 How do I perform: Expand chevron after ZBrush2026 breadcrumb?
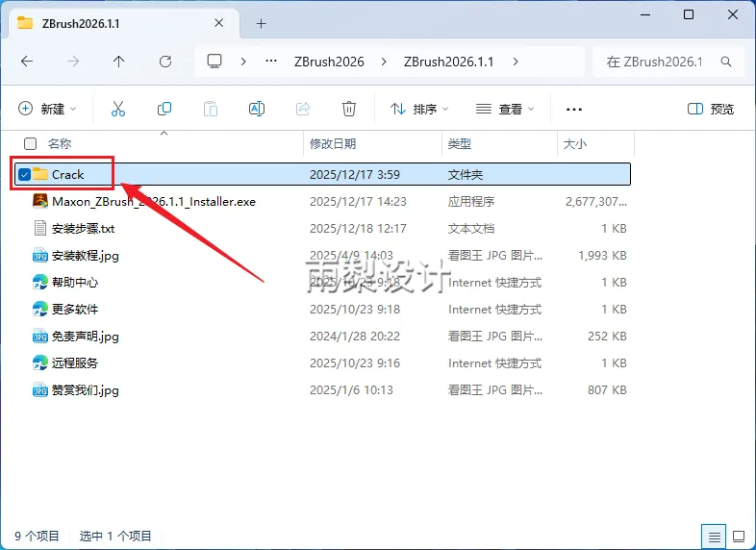pyautogui.click(x=384, y=62)
